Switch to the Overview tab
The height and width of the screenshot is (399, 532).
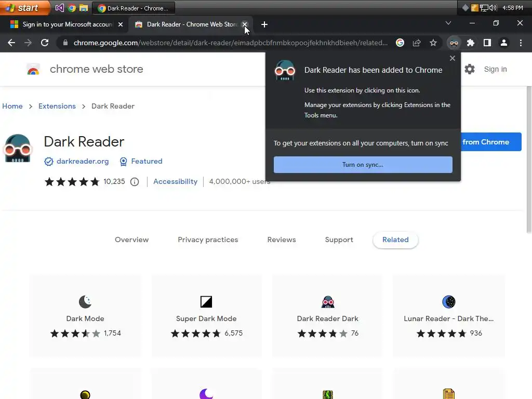(x=131, y=240)
